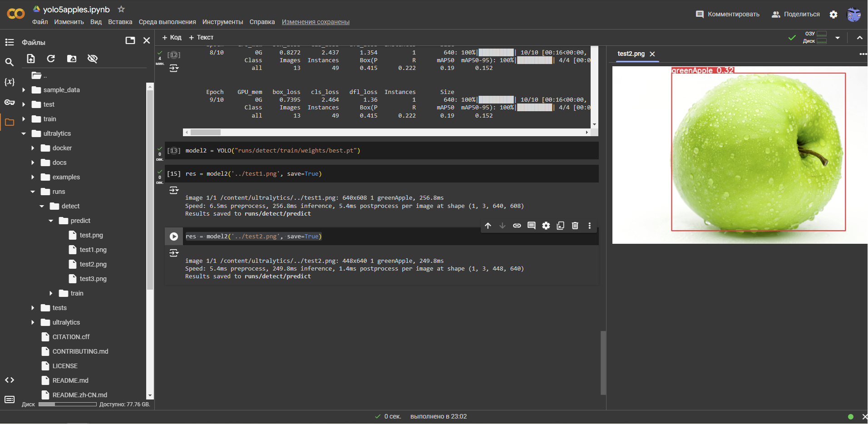Open the Инструменты menu
The height and width of the screenshot is (424, 868).
click(x=223, y=22)
